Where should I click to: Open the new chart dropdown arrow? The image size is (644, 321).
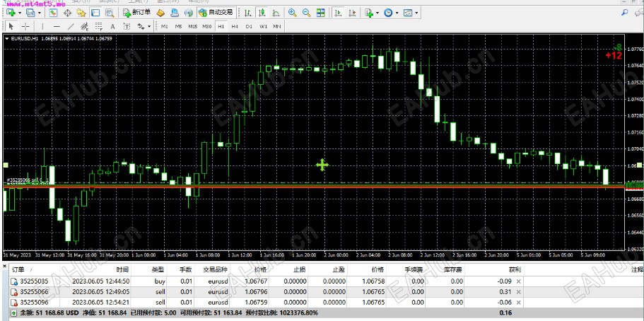click(x=19, y=13)
